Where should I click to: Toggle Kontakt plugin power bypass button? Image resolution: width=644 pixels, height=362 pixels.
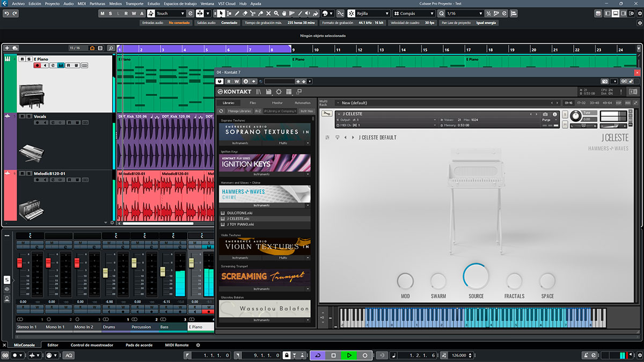coord(221,82)
